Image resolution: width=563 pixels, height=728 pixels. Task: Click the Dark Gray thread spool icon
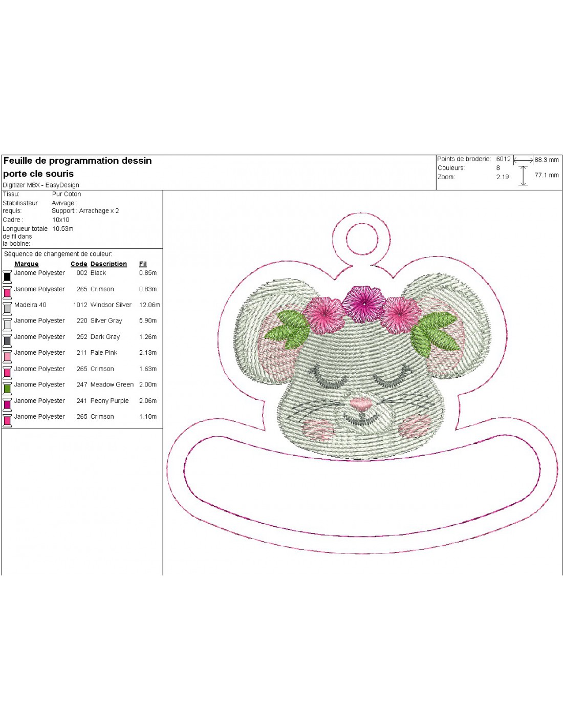(x=7, y=340)
